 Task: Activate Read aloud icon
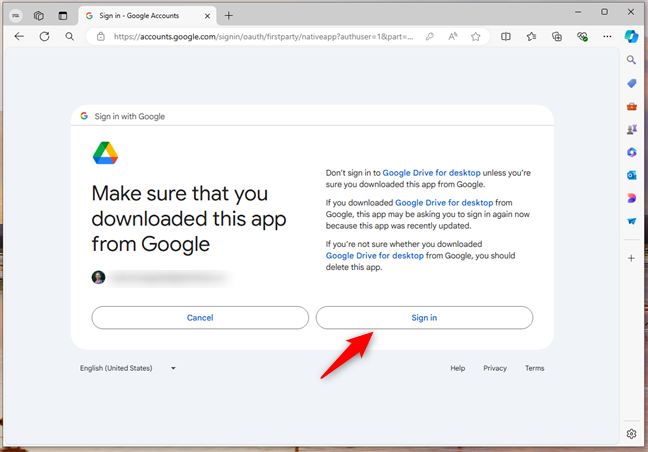pos(453,36)
